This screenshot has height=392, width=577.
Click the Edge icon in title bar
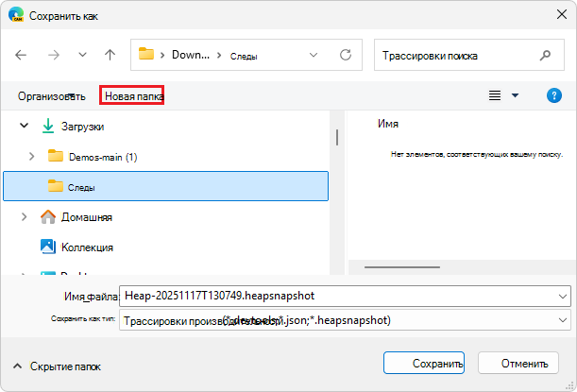click(x=15, y=15)
